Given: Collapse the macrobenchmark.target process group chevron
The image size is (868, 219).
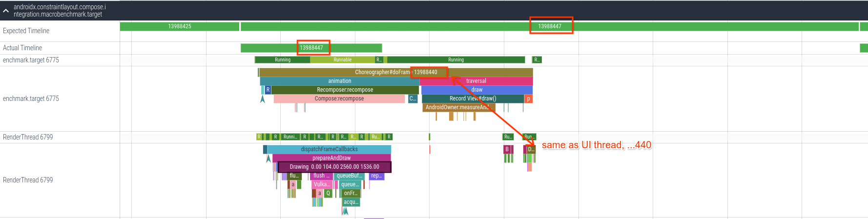Looking at the screenshot, I should click(6, 11).
